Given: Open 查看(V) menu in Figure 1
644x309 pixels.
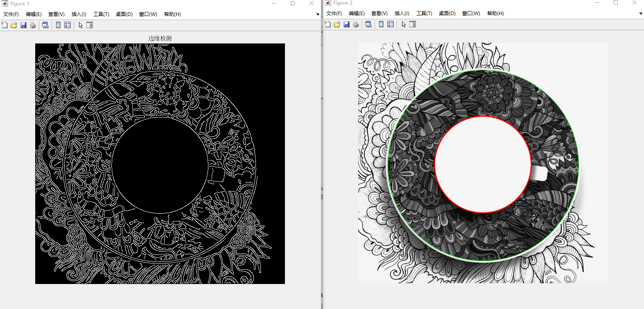Looking at the screenshot, I should 56,14.
